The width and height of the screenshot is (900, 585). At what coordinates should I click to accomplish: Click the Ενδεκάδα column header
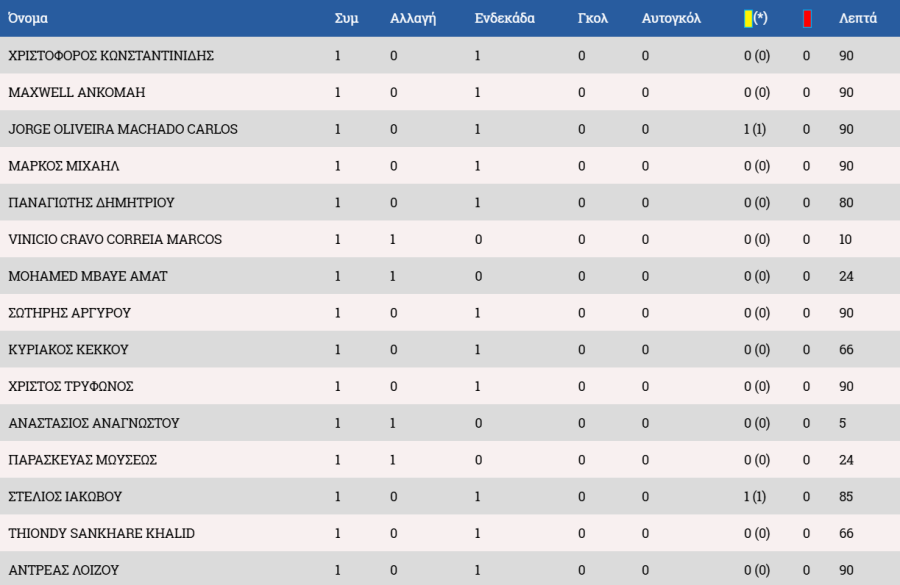point(504,18)
